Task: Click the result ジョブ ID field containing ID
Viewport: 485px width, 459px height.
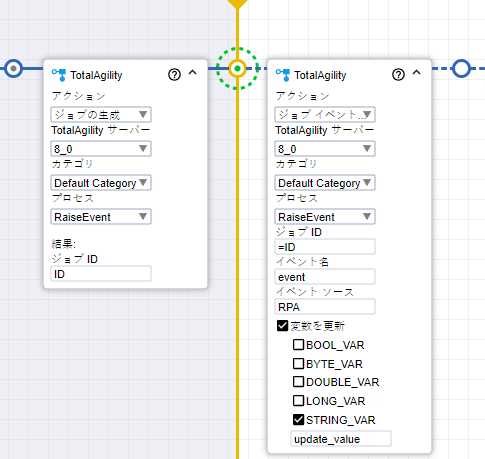Action: click(101, 274)
